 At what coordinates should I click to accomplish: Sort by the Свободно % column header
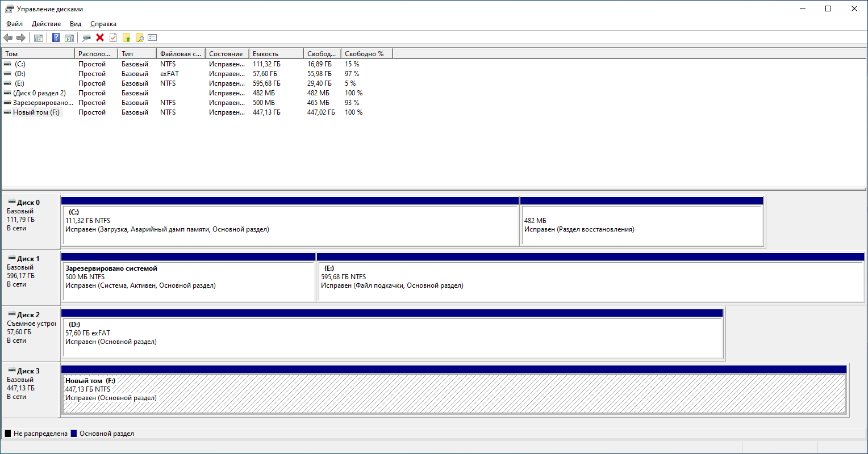(367, 54)
